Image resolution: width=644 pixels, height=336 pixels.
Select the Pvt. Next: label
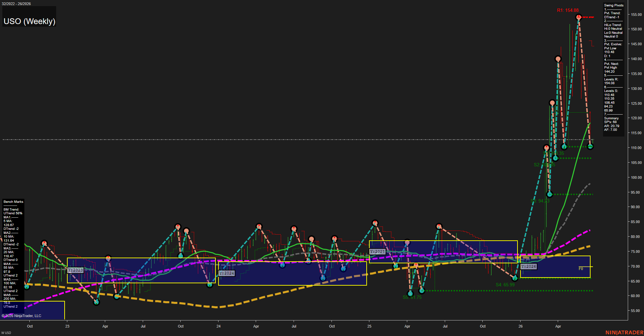click(x=611, y=64)
